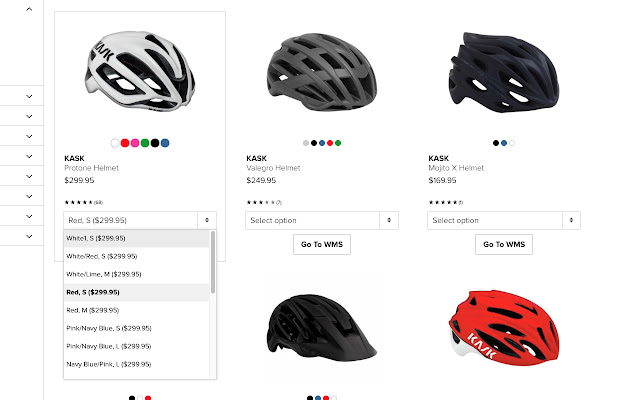The width and height of the screenshot is (640, 400).
Task: Click Go To WMS under Mojito X Helmet
Action: (x=504, y=244)
